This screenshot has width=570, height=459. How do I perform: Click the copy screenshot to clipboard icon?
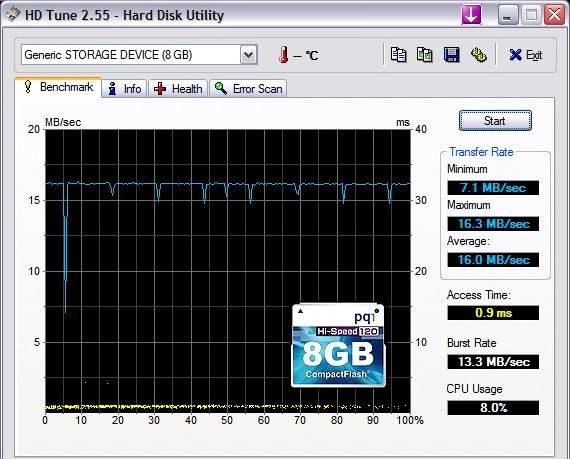click(425, 55)
